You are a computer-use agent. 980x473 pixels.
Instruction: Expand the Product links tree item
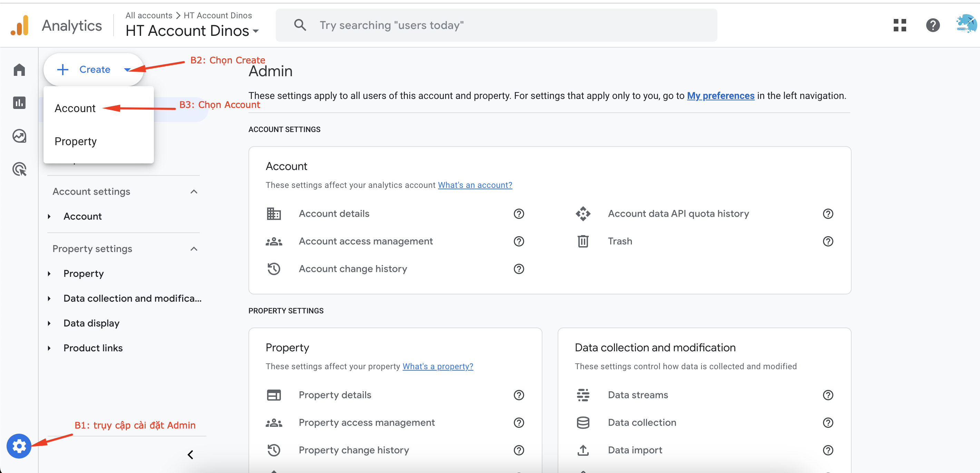49,348
